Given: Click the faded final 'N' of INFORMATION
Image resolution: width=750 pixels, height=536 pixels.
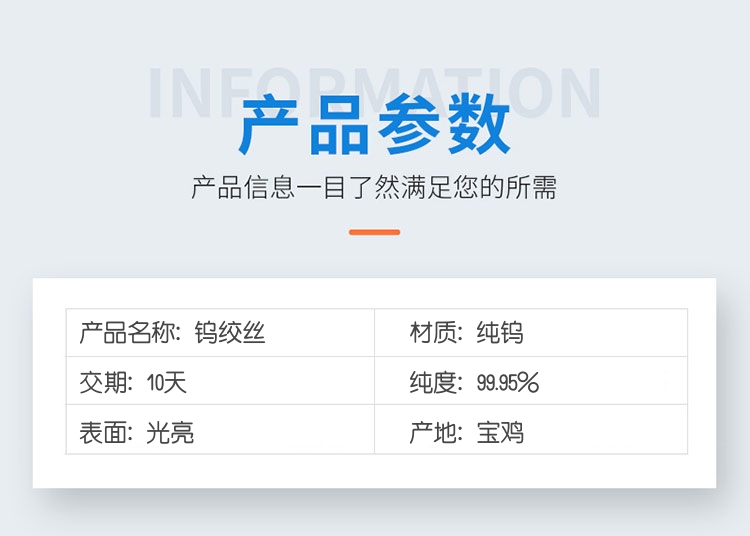Looking at the screenshot, I should (x=578, y=93).
